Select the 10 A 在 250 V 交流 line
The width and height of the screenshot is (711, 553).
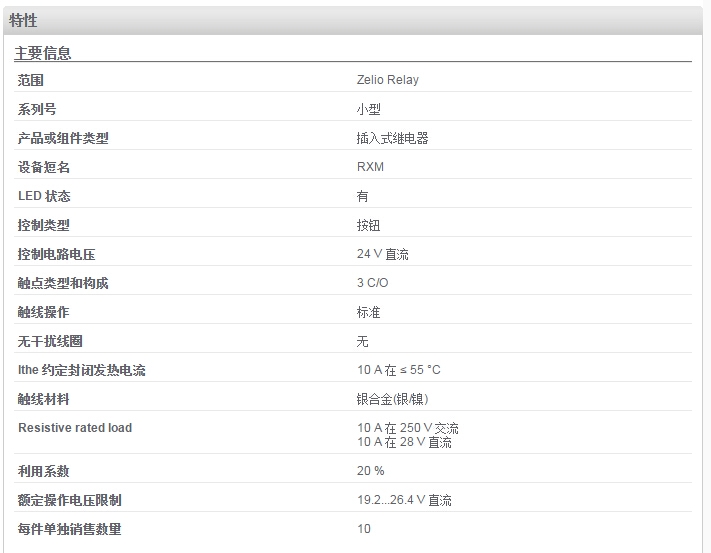[x=408, y=428]
